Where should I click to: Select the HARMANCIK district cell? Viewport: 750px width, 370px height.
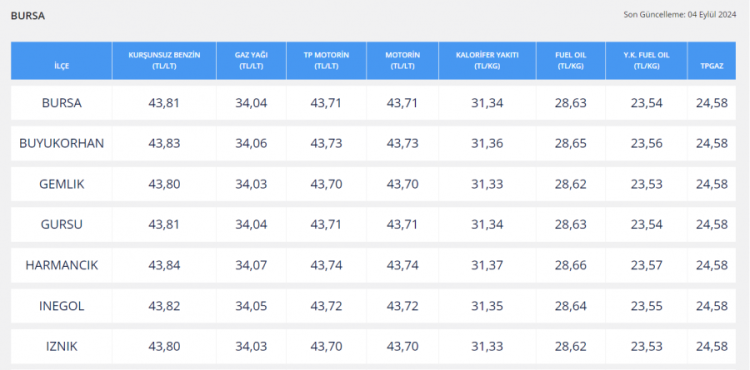62,265
